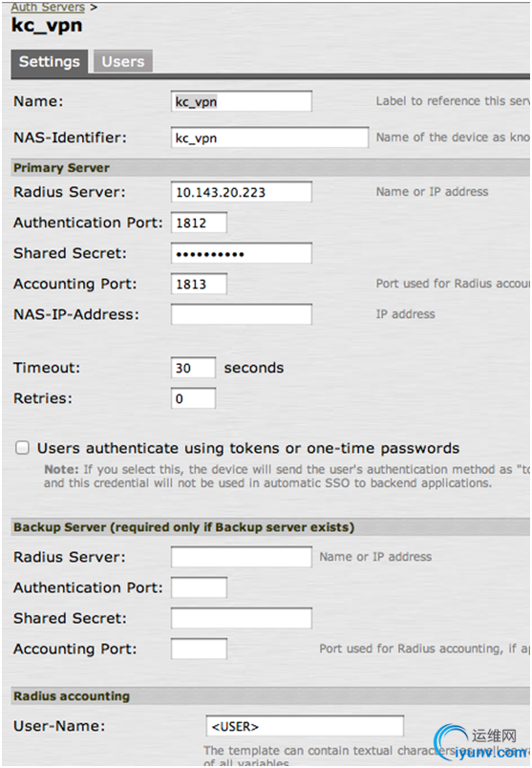Click the primary Authentication Port field
Image resolution: width=532 pixels, height=768 pixels.
(199, 223)
